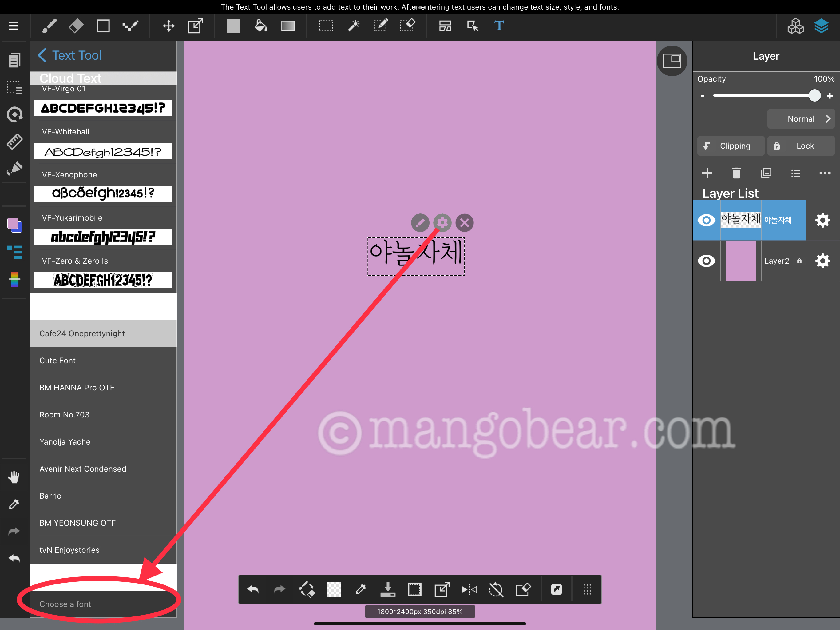This screenshot has height=630, width=840.
Task: Select the Move tool
Action: 168,26
